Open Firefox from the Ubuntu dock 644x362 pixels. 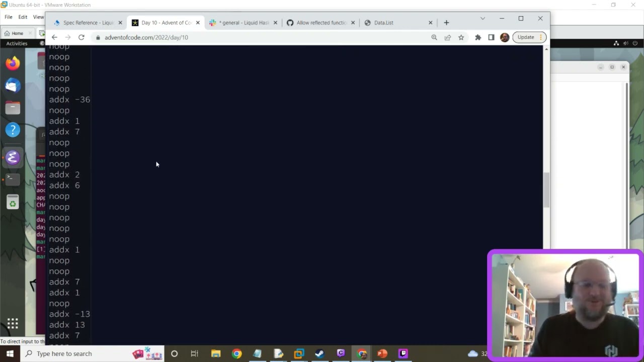click(13, 63)
